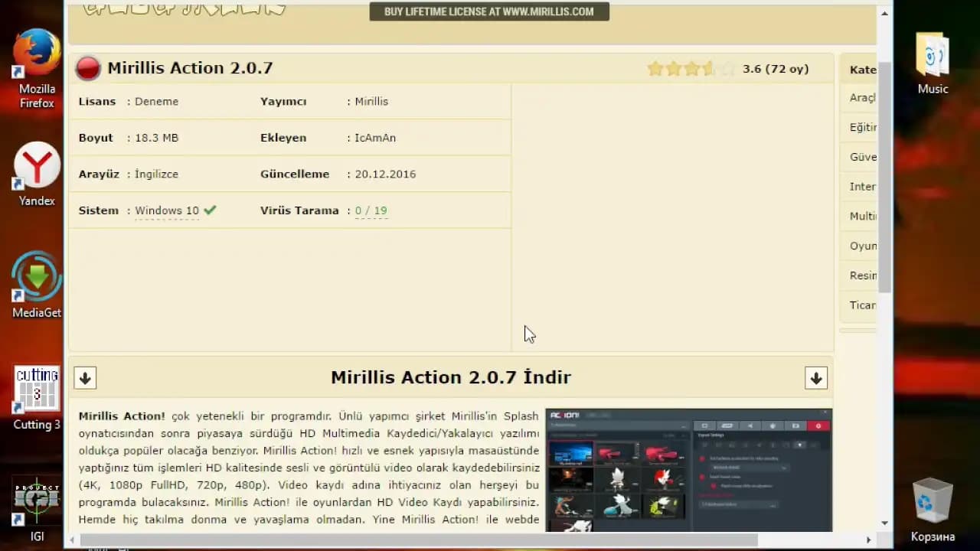Click the vertical scrollbar down arrow
Screen dimensions: 980x551
point(885,523)
